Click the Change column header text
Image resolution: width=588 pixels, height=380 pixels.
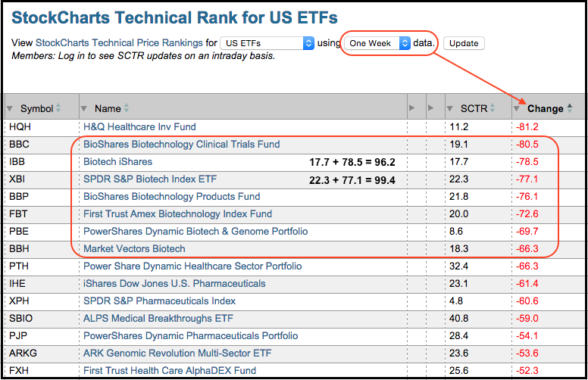click(x=545, y=108)
